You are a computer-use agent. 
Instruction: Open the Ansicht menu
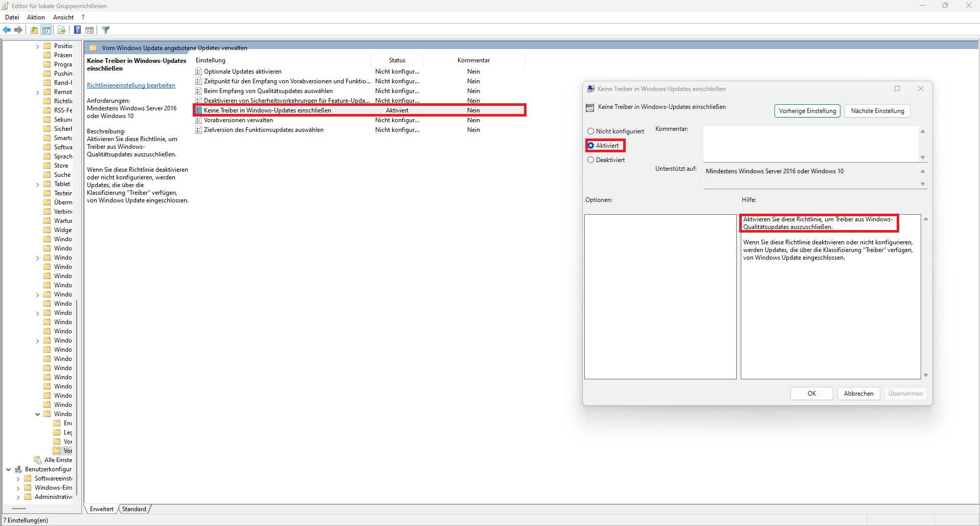[x=63, y=17]
